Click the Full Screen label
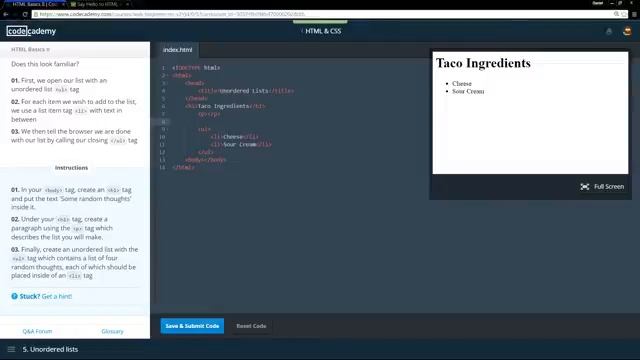 609,187
